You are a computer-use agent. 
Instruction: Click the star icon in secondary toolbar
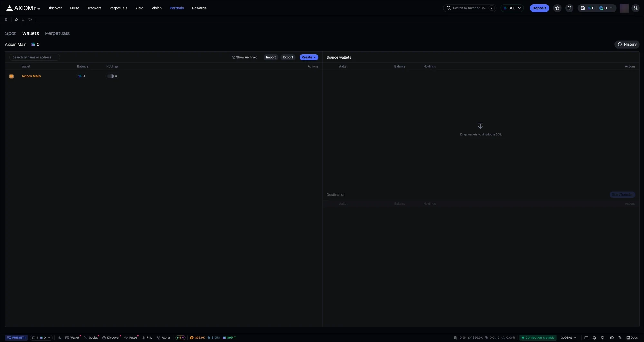pos(16,20)
